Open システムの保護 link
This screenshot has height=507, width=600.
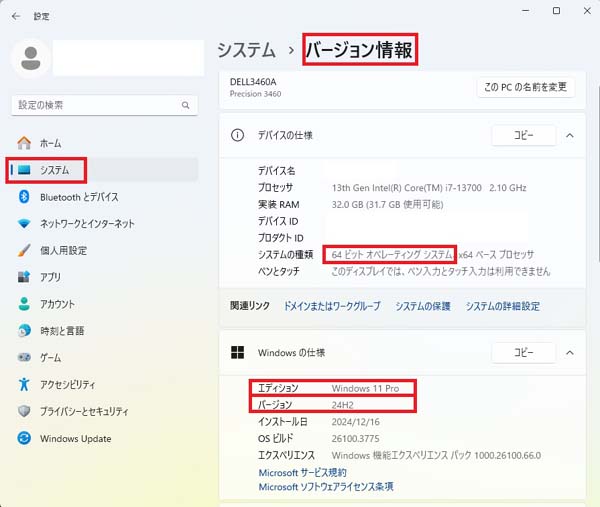[423, 306]
